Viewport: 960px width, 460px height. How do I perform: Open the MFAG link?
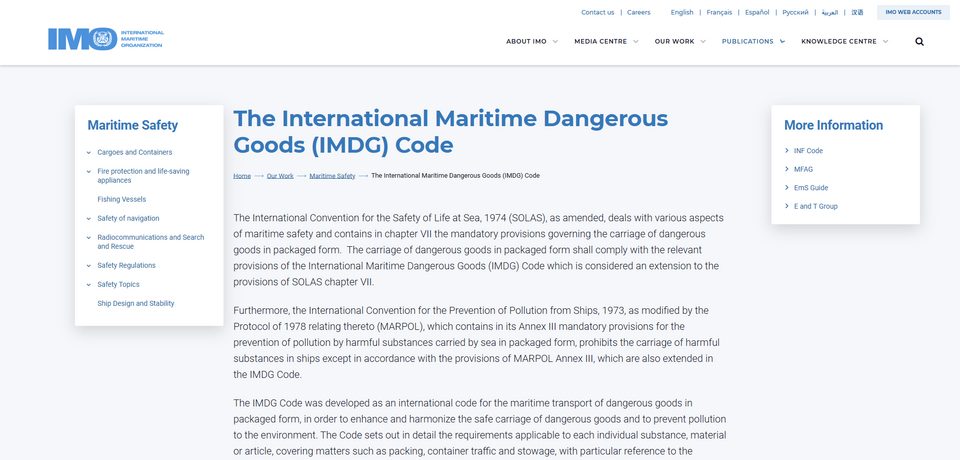click(x=803, y=170)
